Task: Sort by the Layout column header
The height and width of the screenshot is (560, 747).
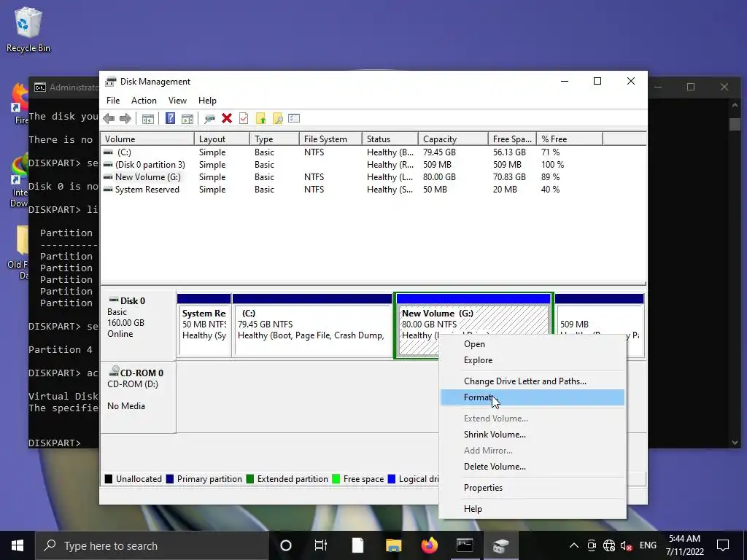Action: (222, 139)
